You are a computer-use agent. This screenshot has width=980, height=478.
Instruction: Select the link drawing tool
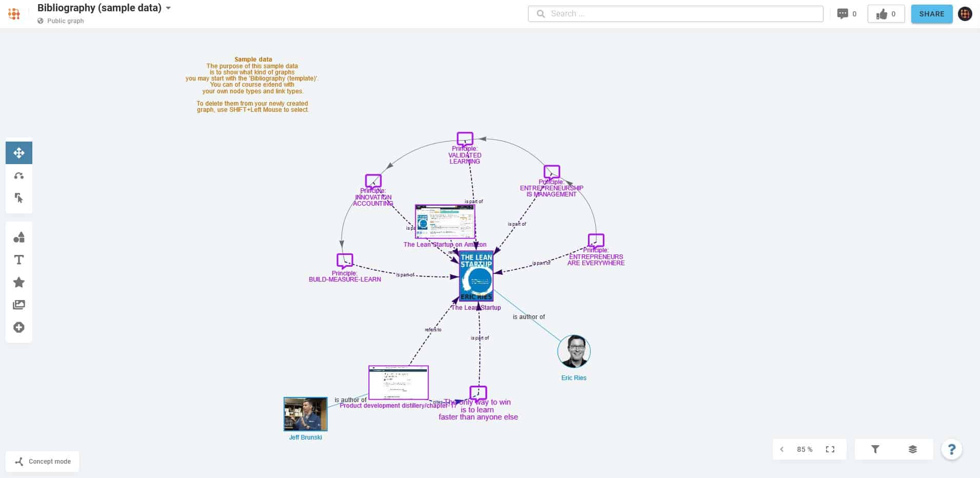19,175
